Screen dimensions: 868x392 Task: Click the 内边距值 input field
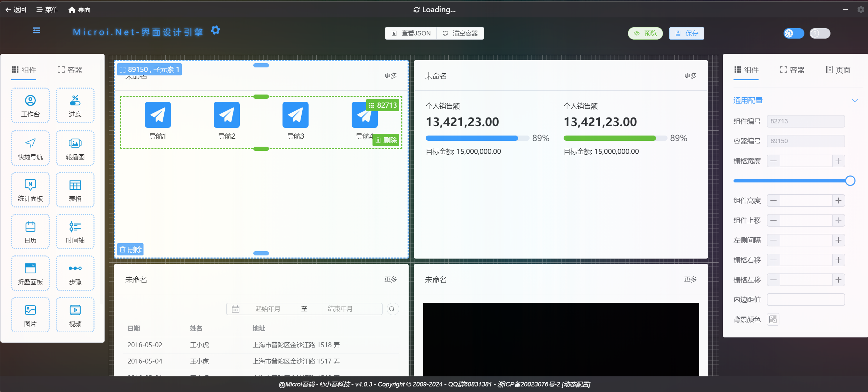805,300
